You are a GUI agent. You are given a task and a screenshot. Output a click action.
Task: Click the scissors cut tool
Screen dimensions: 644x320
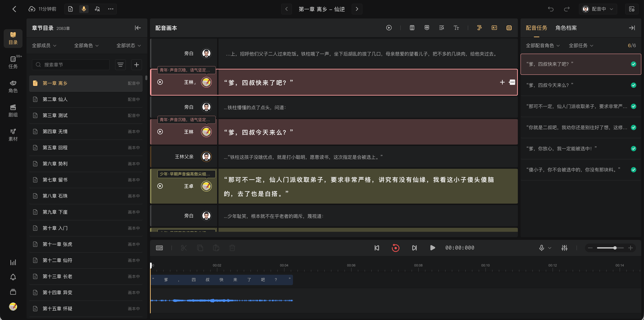pos(184,248)
